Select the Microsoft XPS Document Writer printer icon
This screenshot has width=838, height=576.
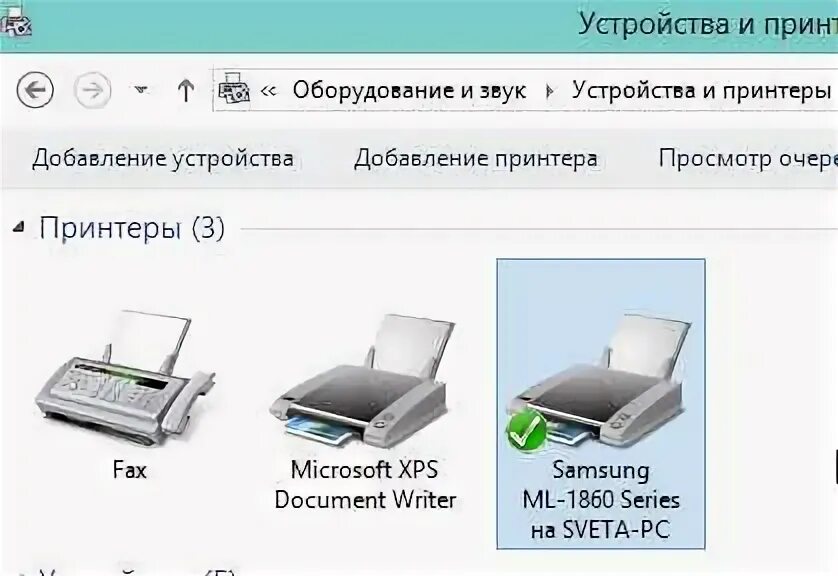tap(362, 382)
